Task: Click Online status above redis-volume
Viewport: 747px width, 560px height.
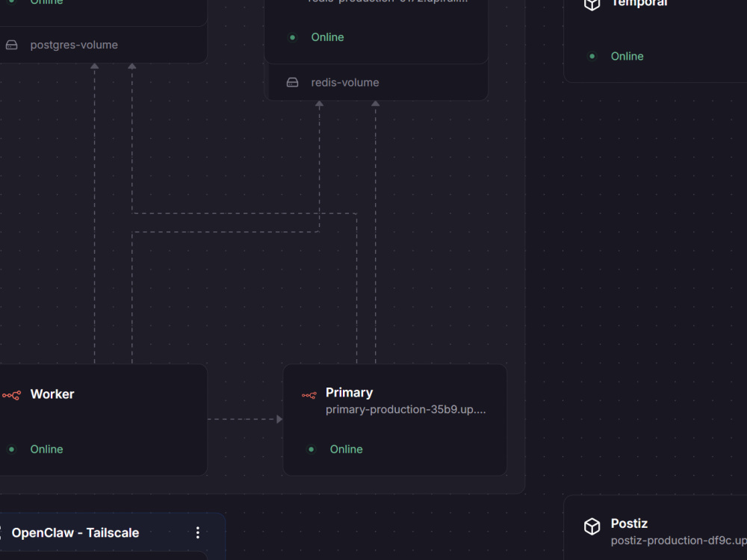Action: point(327,37)
